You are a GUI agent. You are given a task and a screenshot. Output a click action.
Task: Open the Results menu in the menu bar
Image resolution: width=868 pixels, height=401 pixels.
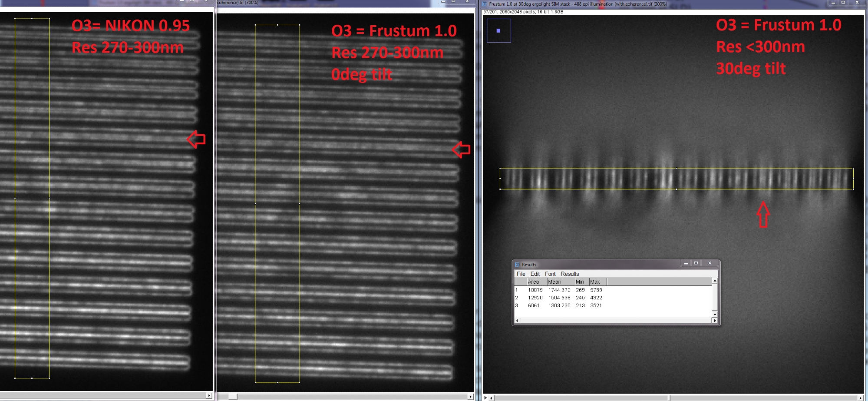click(x=570, y=274)
